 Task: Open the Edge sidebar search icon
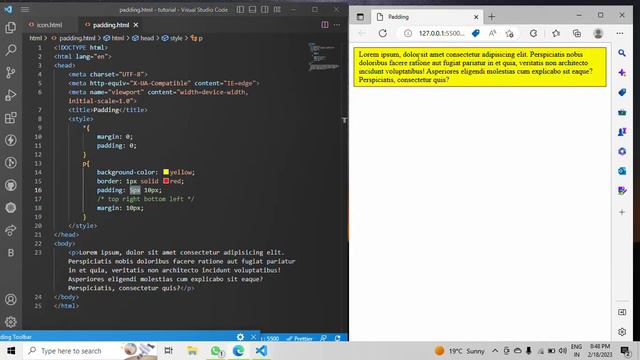pyautogui.click(x=622, y=53)
